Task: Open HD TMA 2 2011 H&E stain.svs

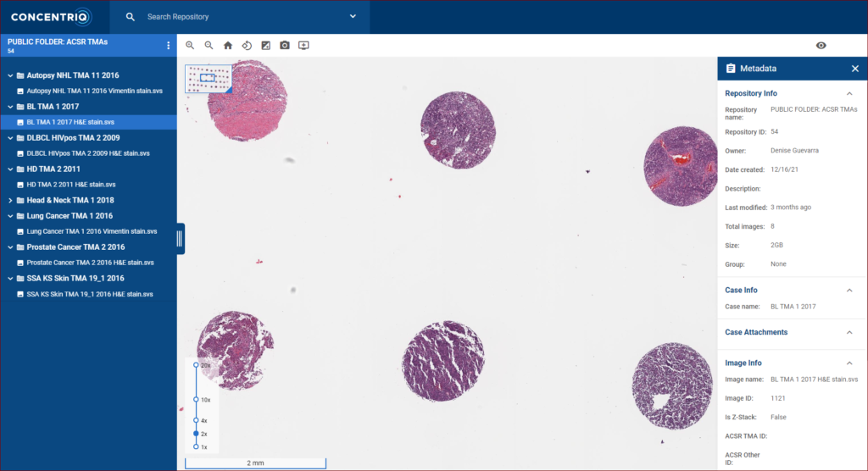Action: click(71, 185)
